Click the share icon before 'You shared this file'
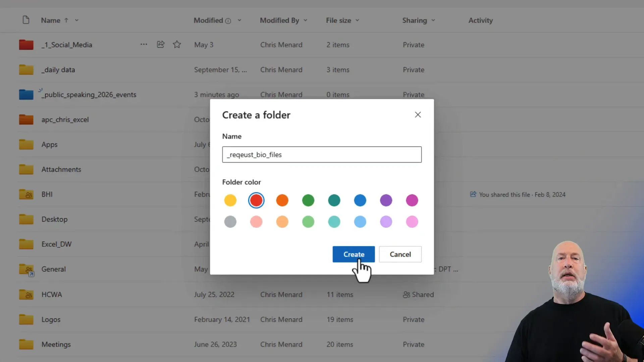The height and width of the screenshot is (362, 644). [473, 194]
